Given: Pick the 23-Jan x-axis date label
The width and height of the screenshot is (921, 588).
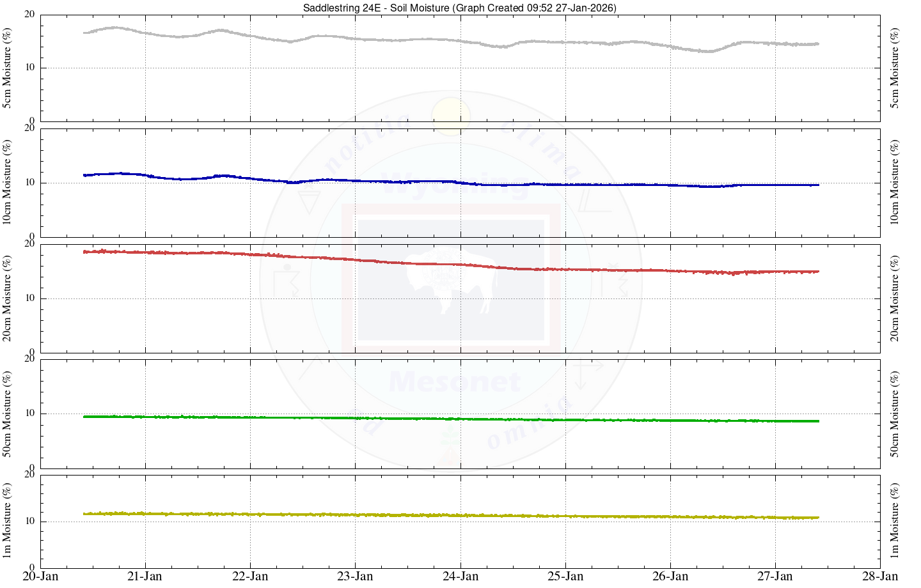Looking at the screenshot, I should 355,576.
